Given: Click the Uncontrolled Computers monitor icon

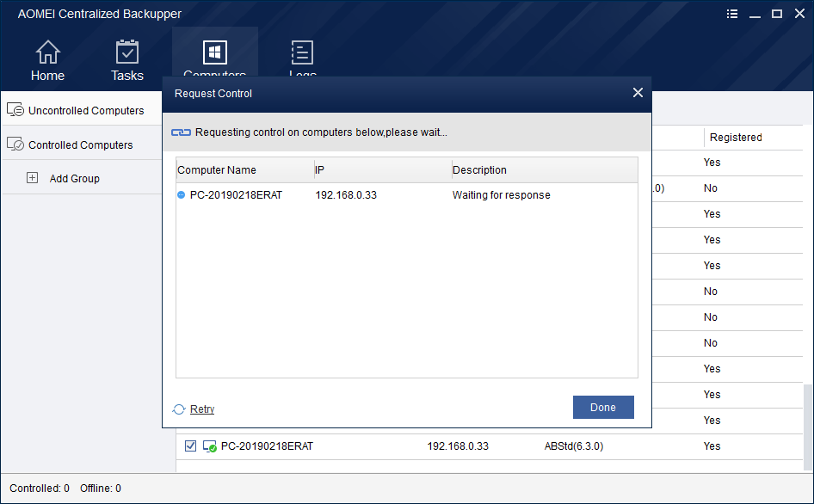Looking at the screenshot, I should [15, 109].
